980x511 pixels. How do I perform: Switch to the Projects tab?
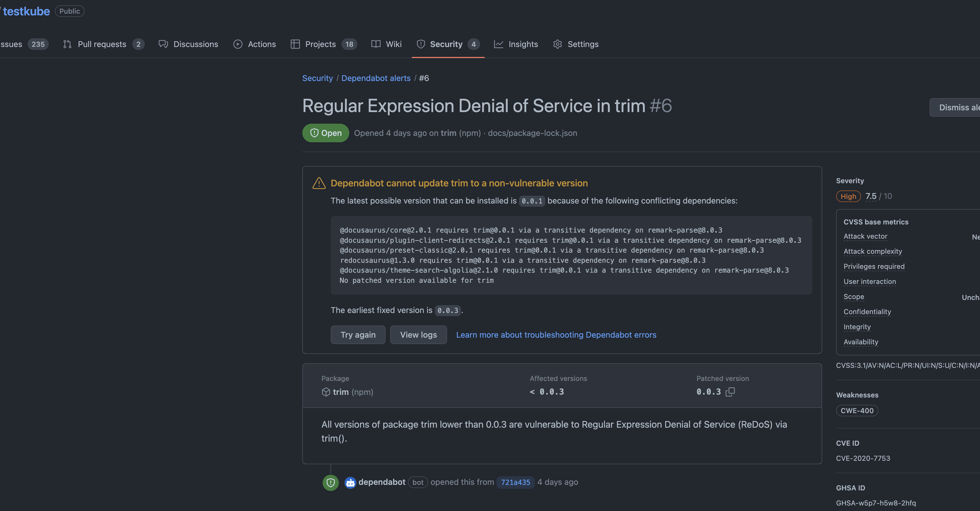(323, 44)
